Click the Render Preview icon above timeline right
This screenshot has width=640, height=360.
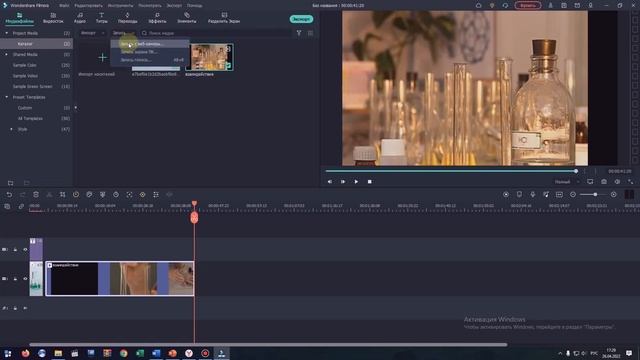tap(506, 195)
